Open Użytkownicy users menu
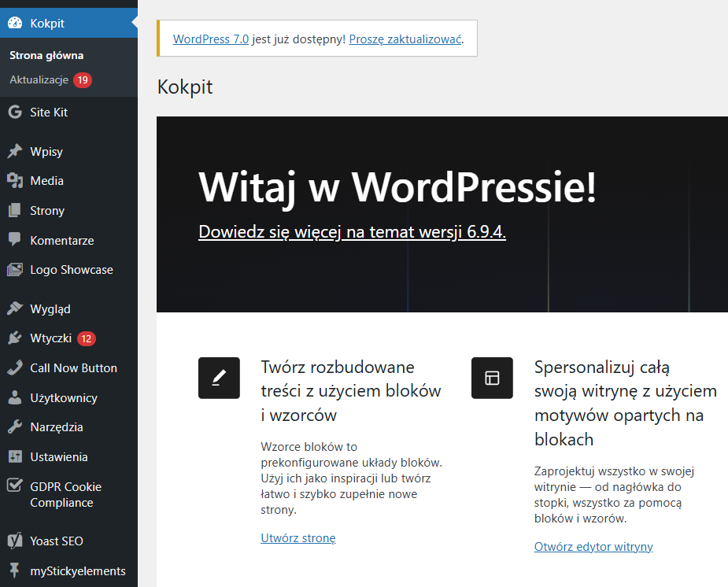The image size is (728, 587). (x=68, y=397)
